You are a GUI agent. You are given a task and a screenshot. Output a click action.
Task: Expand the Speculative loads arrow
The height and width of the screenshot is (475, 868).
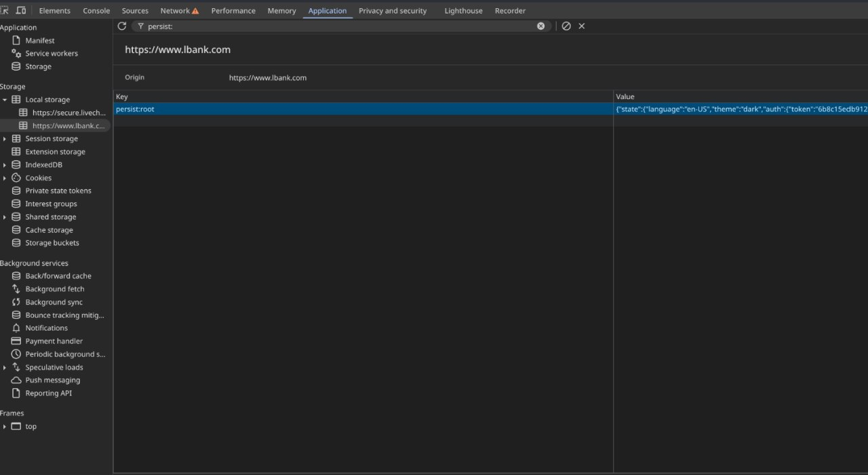coord(5,367)
